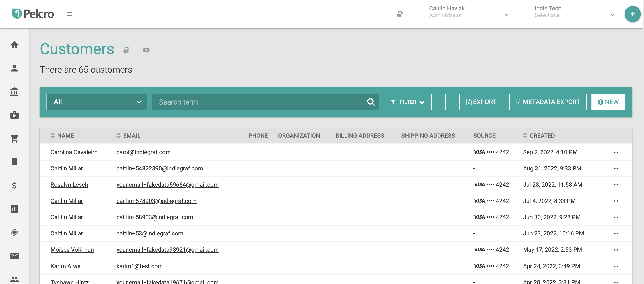The height and width of the screenshot is (284, 644).
Task: Open the shopping cart sidebar icon
Action: [14, 138]
